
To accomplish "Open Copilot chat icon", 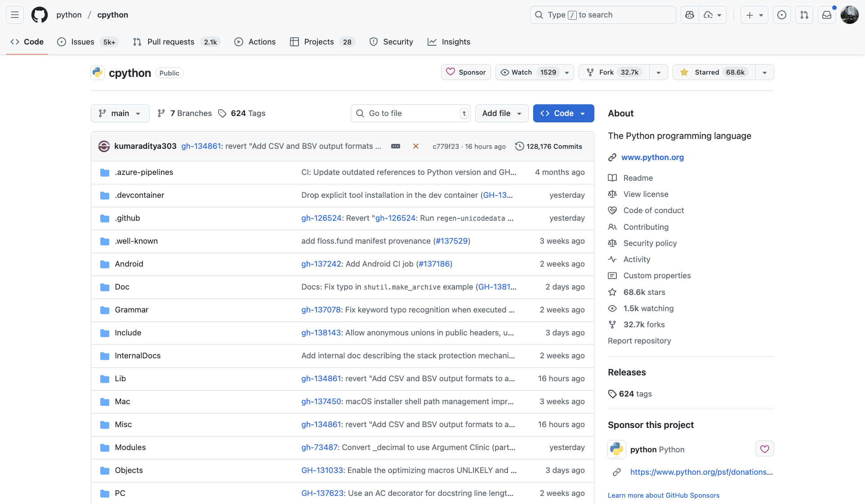I will pos(690,15).
